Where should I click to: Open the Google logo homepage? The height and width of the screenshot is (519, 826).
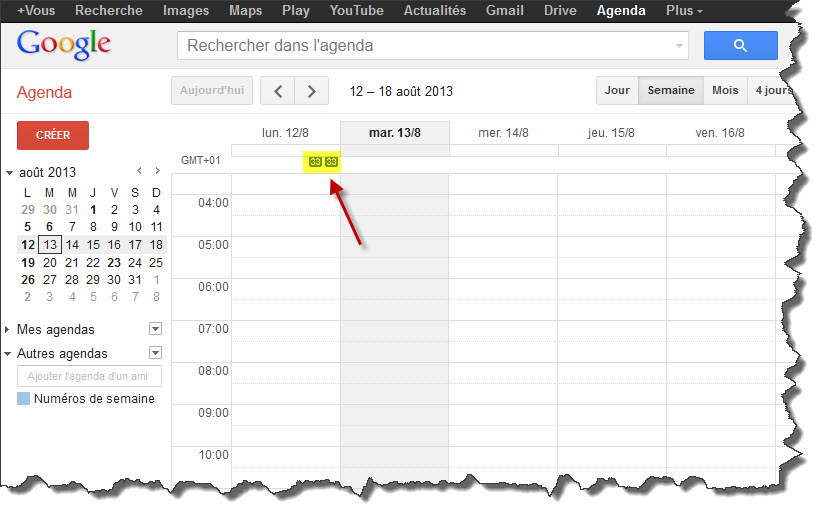pyautogui.click(x=64, y=44)
